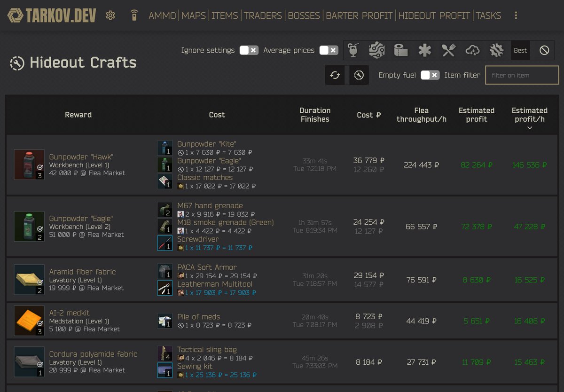Click the Cordura polyamide fabric reward image
Viewport: 564px width, 392px height.
click(29, 362)
